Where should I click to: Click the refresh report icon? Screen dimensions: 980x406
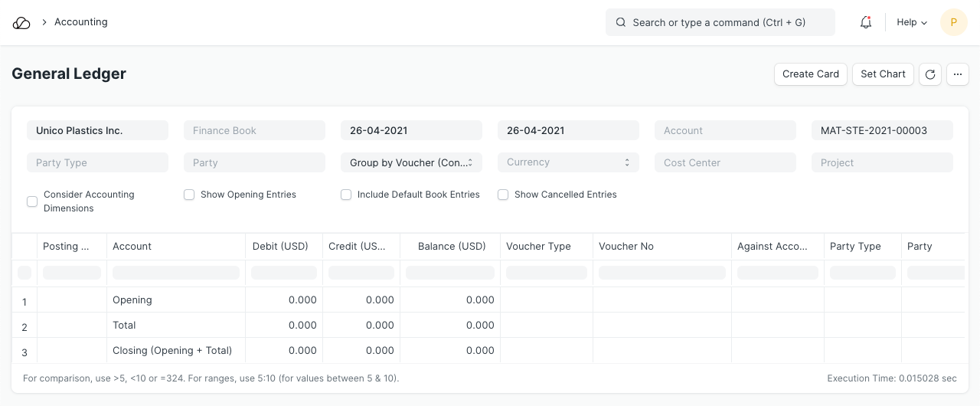(x=930, y=74)
